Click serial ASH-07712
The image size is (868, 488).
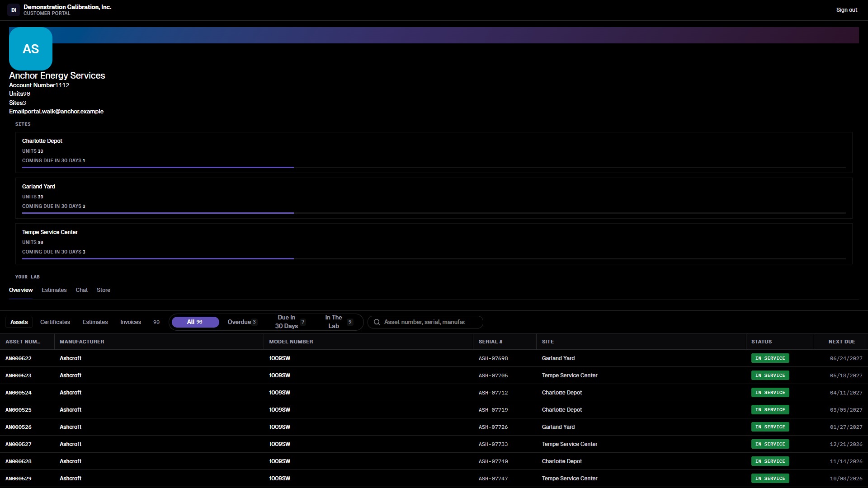493,393
